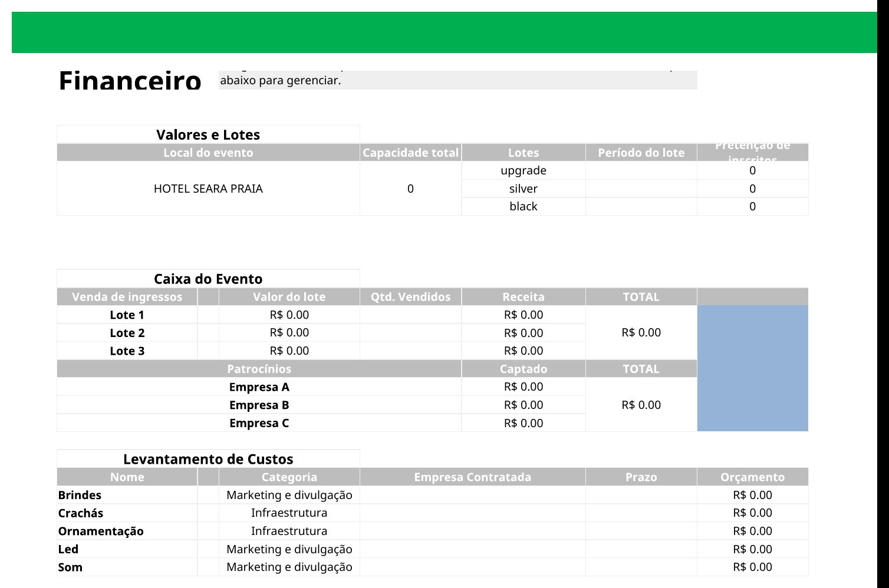Click the Levantamento de Custos heading
Viewport: 889px width, 588px height.
pos(208,459)
